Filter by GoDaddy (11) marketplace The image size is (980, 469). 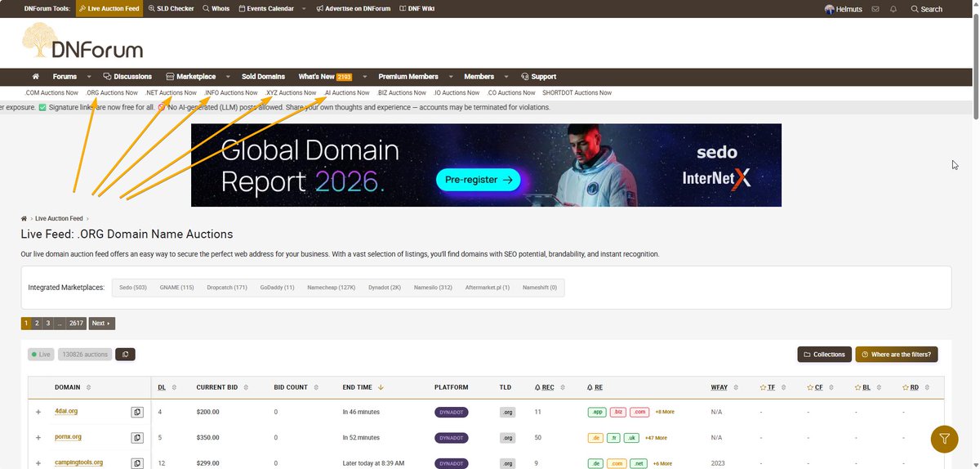pos(278,288)
